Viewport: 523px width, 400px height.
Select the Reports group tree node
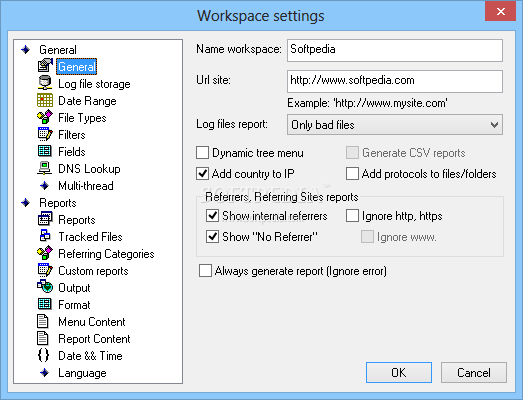point(58,203)
